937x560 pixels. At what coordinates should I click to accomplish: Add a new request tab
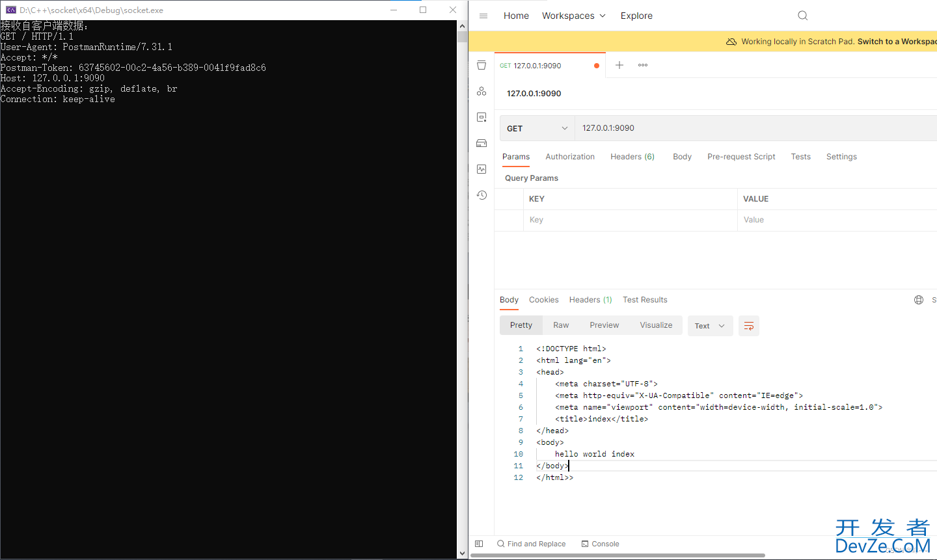(619, 65)
